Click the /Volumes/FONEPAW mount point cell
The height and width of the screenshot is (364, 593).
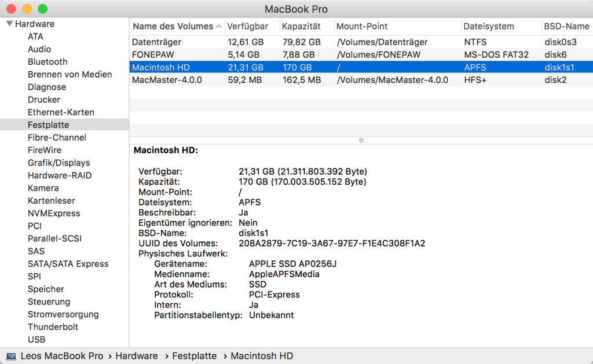(x=379, y=55)
